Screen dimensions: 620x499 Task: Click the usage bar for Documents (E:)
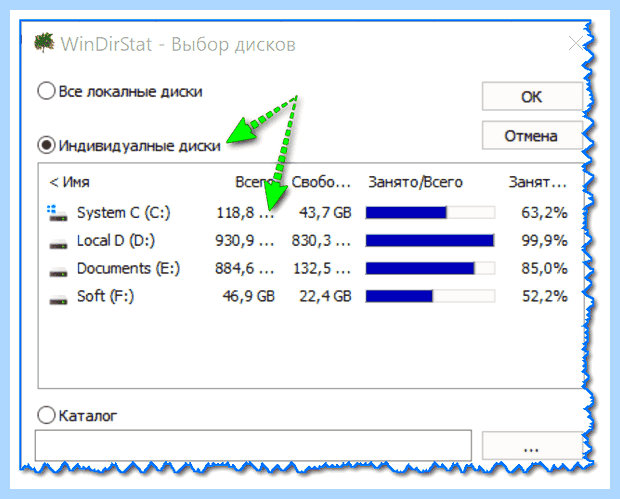tap(430, 268)
